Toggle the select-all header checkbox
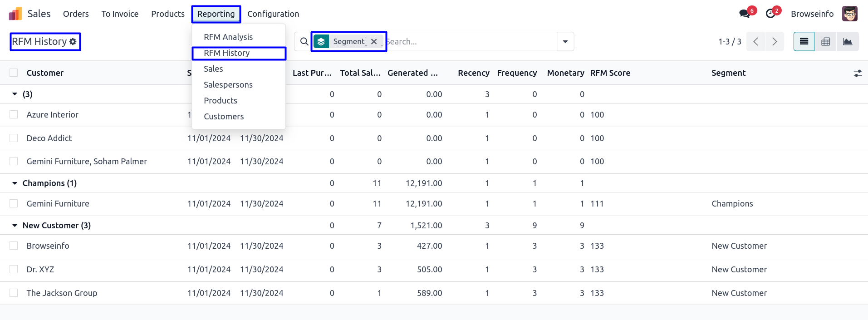The height and width of the screenshot is (320, 868). pos(14,73)
